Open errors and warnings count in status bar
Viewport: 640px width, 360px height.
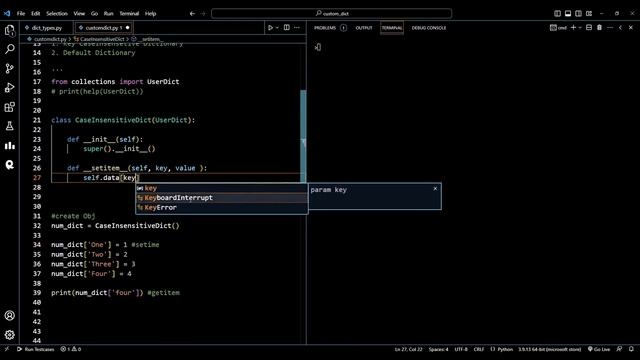coord(71,349)
